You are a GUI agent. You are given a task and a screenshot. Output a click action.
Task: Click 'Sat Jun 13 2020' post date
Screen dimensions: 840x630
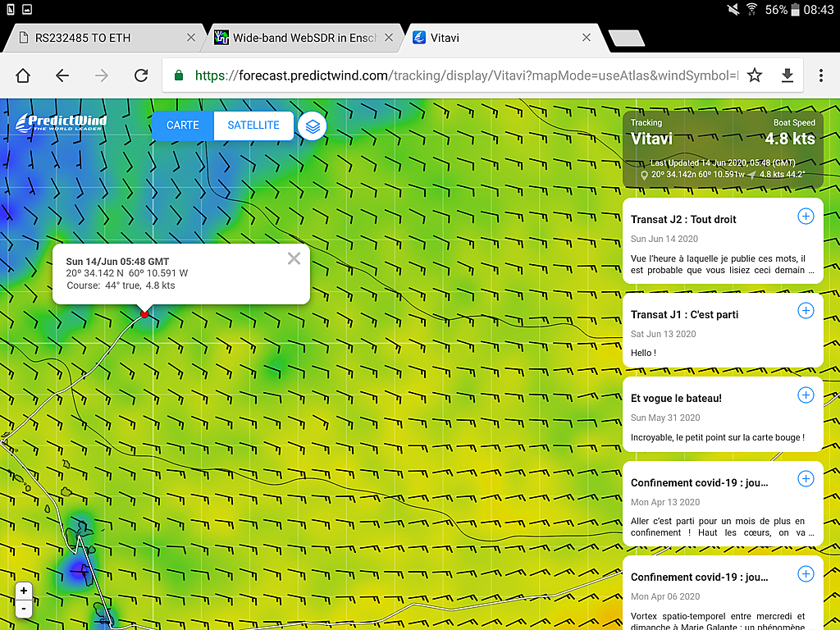pos(663,334)
